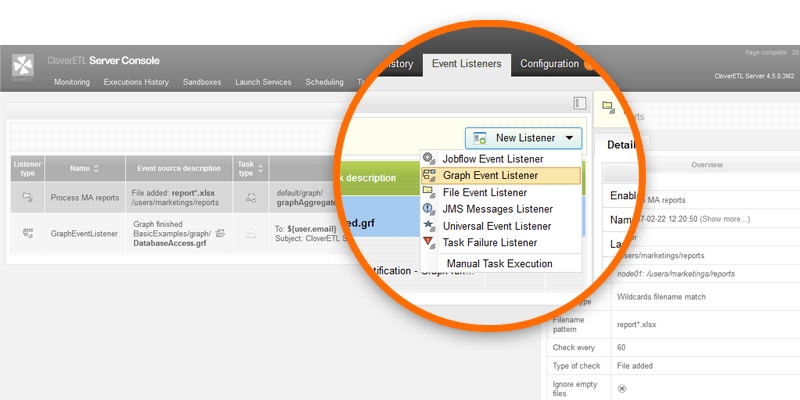Choose Graph Event Listener menu entry
Image resolution: width=800 pixels, height=400 pixels.
point(501,176)
